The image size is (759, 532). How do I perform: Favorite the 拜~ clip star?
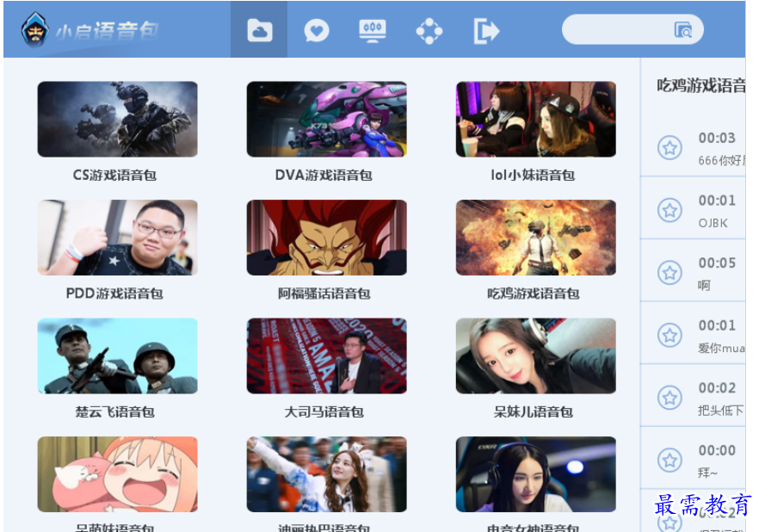(670, 460)
